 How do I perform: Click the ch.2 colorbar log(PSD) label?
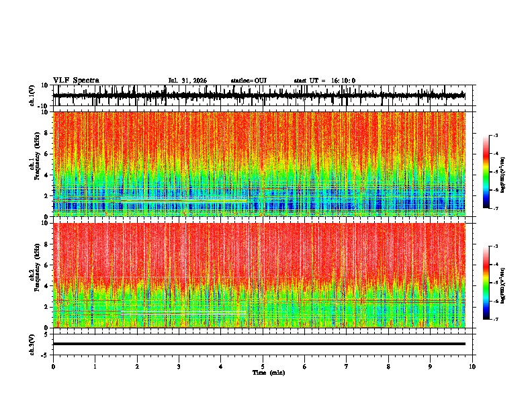503,285
